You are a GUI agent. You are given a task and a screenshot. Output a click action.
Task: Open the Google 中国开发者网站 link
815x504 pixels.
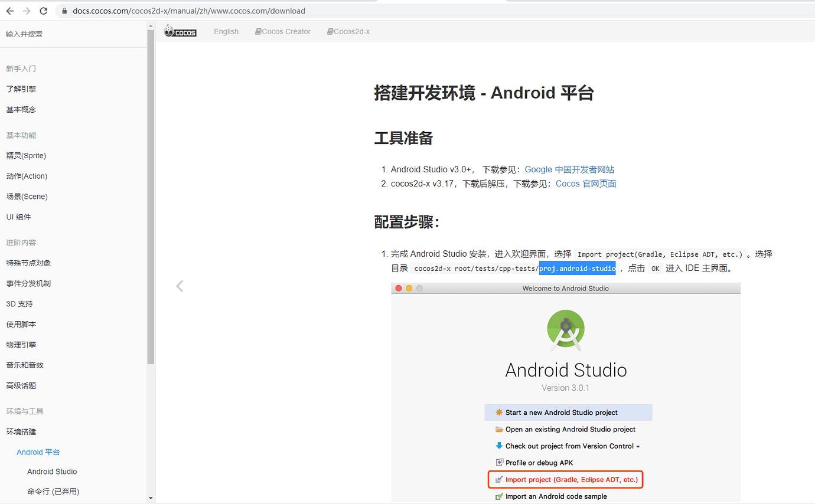coord(569,169)
